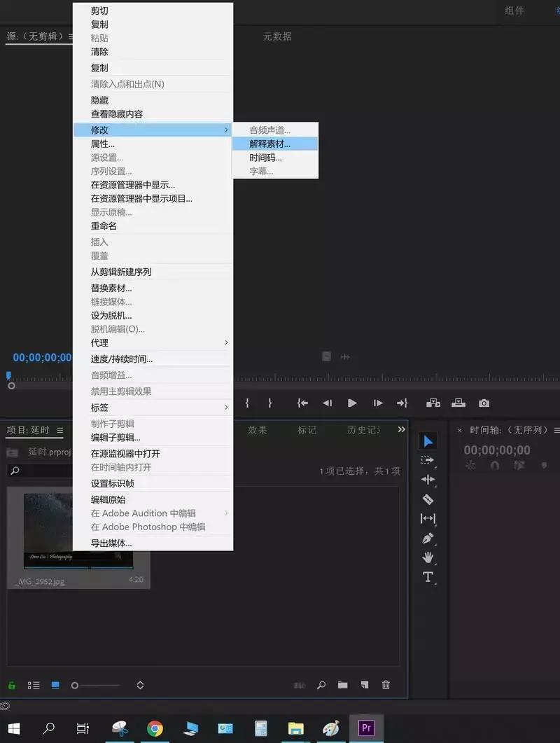This screenshot has height=743, width=560.
Task: Click the trash bin to delete selection
Action: pyautogui.click(x=386, y=685)
